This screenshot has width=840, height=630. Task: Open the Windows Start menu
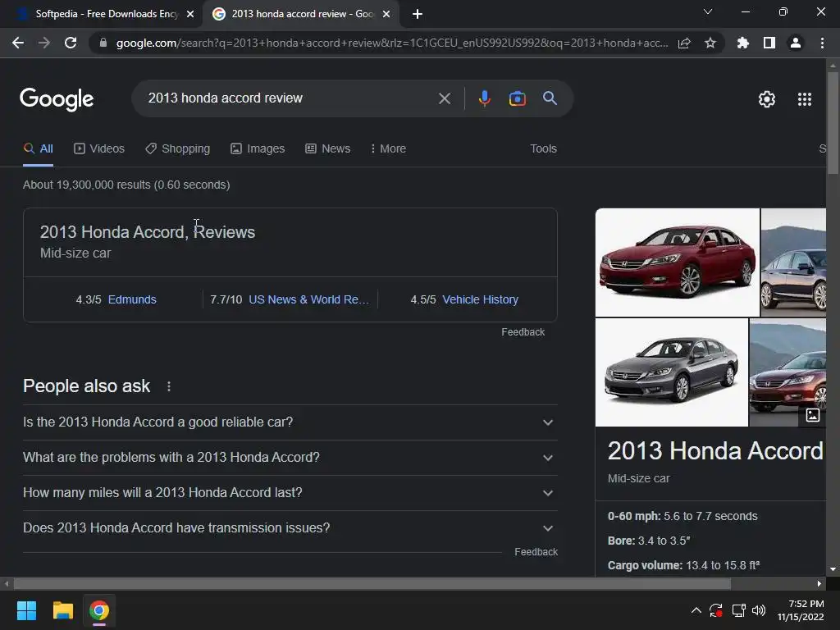[26, 610]
